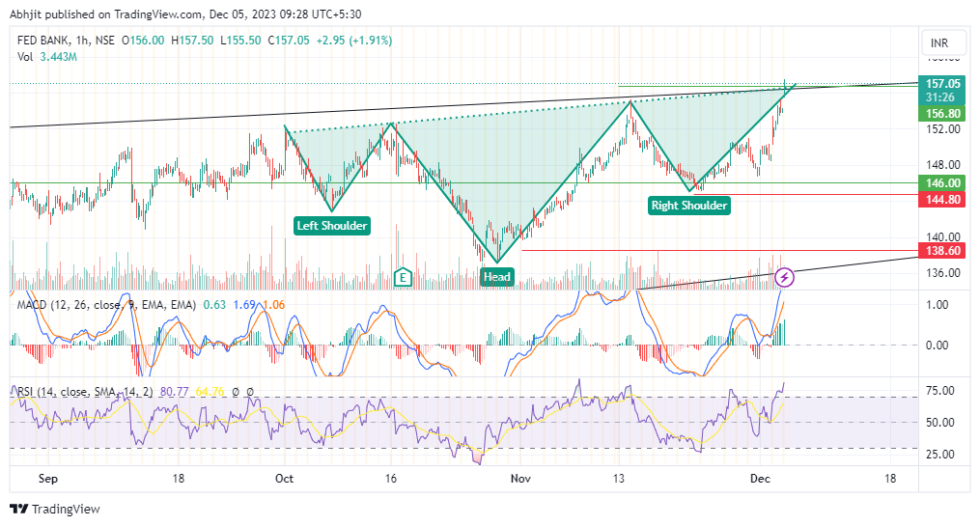Click the earnings 'E' marker icon
The image size is (980, 526).
pos(404,277)
